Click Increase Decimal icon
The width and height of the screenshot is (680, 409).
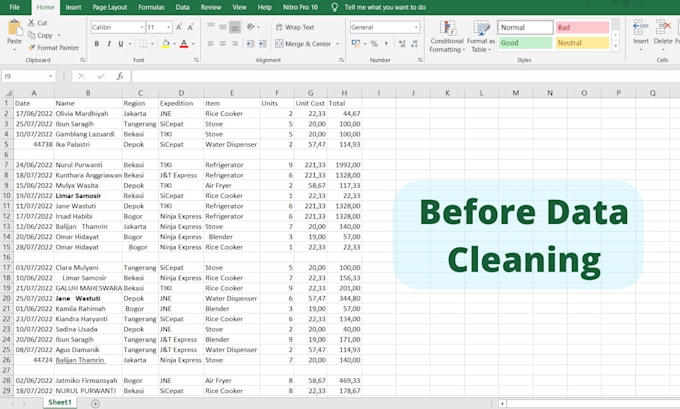[x=402, y=44]
